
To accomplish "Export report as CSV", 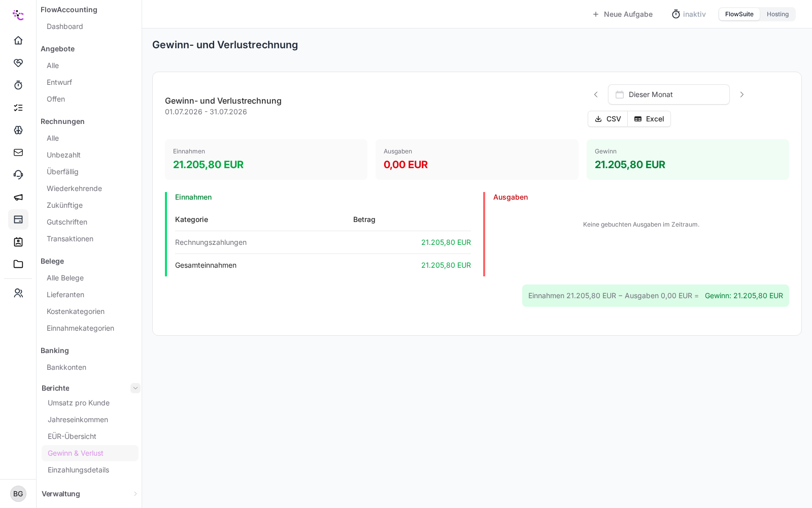I will click(607, 119).
